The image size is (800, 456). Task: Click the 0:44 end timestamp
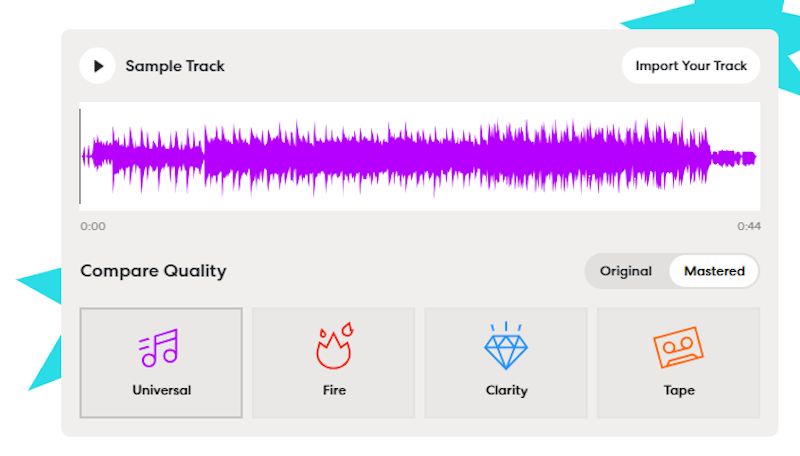[x=749, y=226]
